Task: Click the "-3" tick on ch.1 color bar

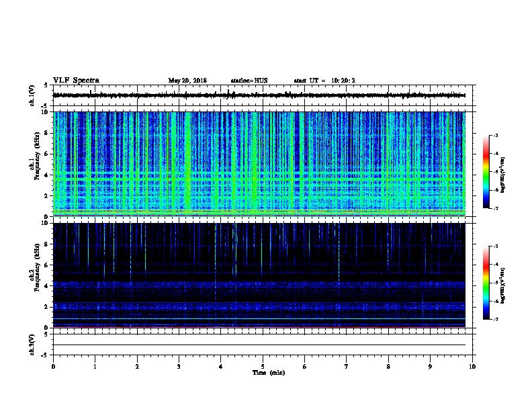Action: (x=496, y=135)
